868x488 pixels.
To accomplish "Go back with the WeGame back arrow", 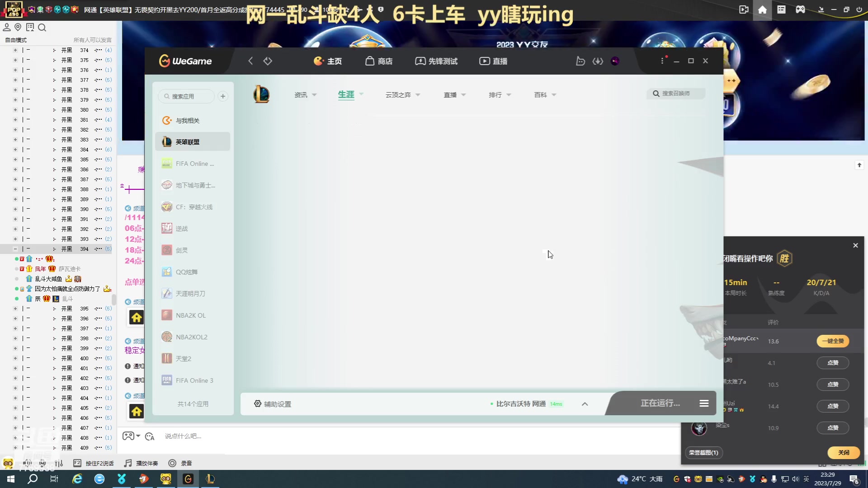I will pos(250,61).
